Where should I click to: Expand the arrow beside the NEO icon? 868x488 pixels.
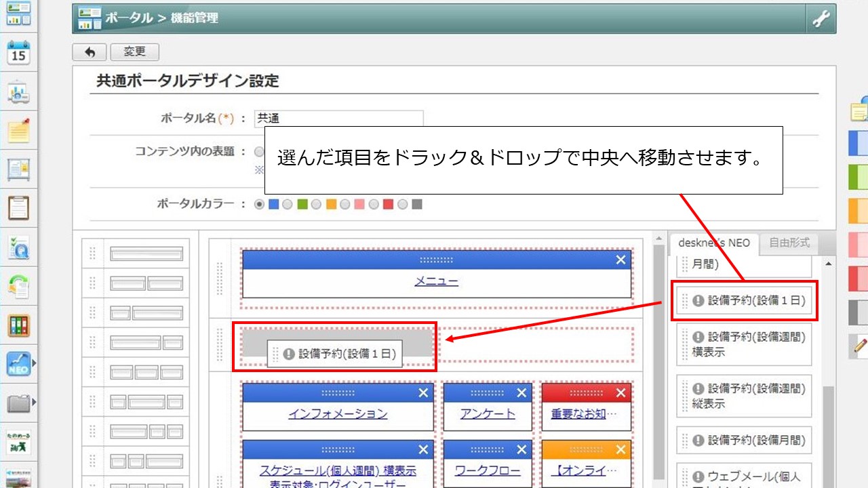click(x=34, y=364)
